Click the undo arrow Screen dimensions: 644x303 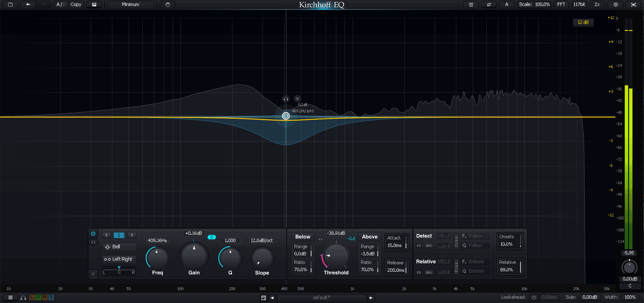[28, 5]
